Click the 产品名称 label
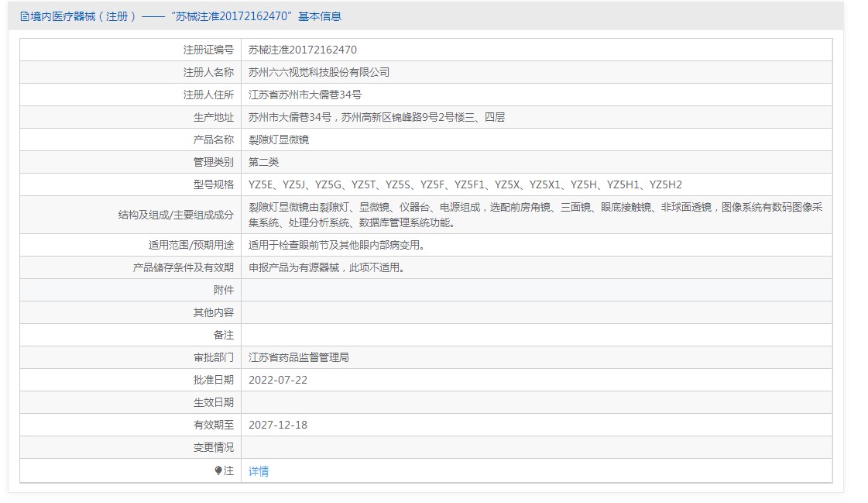The width and height of the screenshot is (868, 503). 214,140
